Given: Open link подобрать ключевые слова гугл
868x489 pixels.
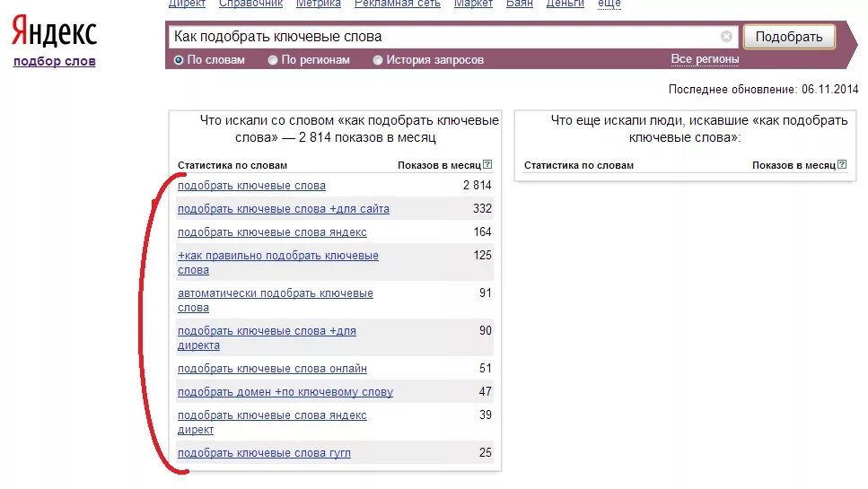Looking at the screenshot, I should point(264,452).
